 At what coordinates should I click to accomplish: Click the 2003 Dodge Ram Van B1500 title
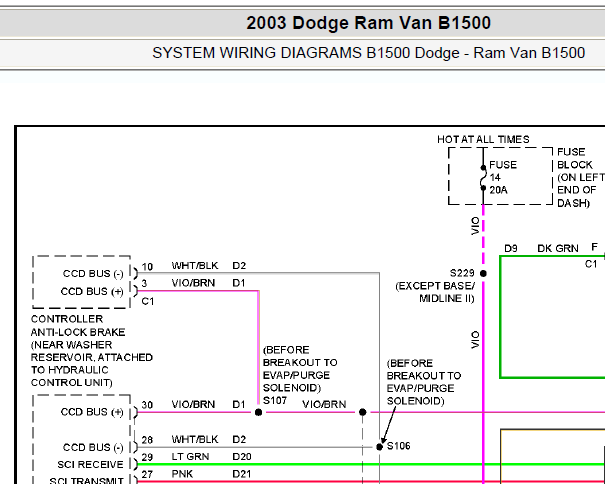click(368, 23)
